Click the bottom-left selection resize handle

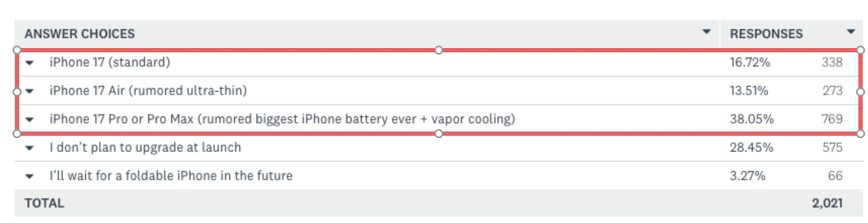click(17, 133)
